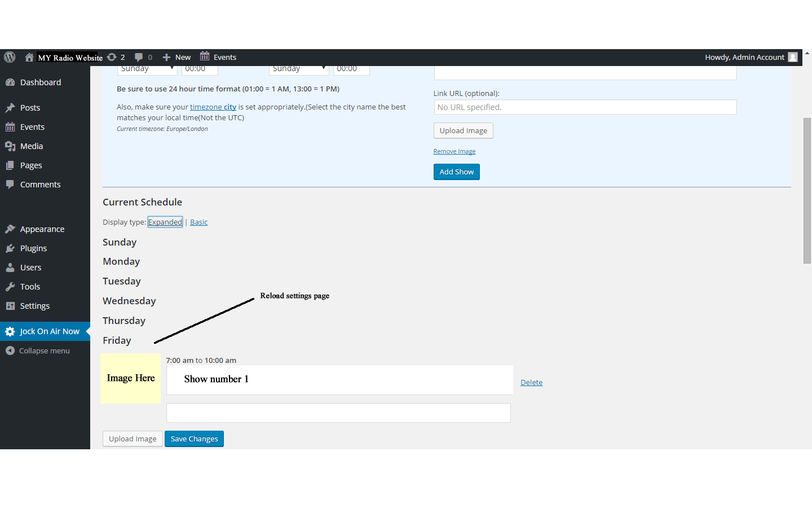Click Howdy, Admin Account text

pos(744,57)
